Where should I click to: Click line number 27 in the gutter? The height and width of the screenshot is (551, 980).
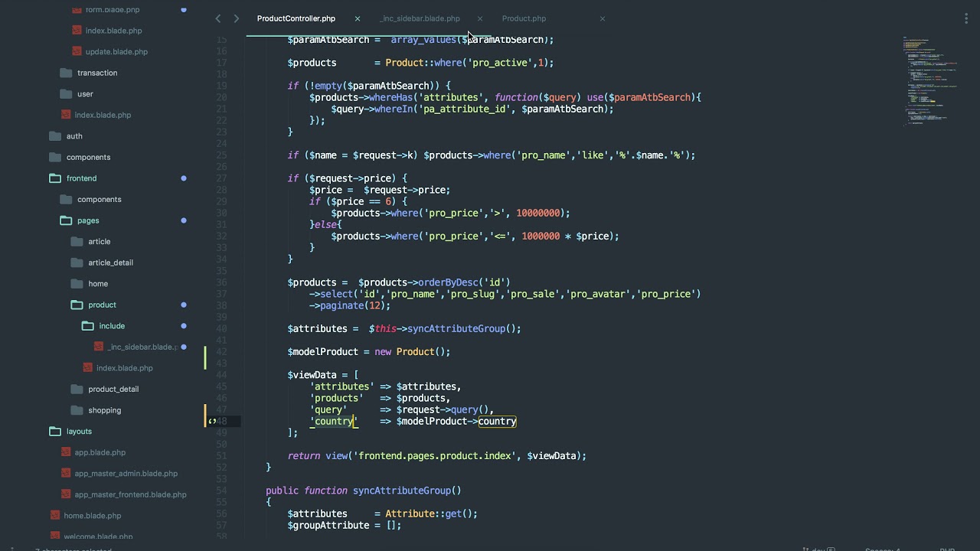[221, 178]
